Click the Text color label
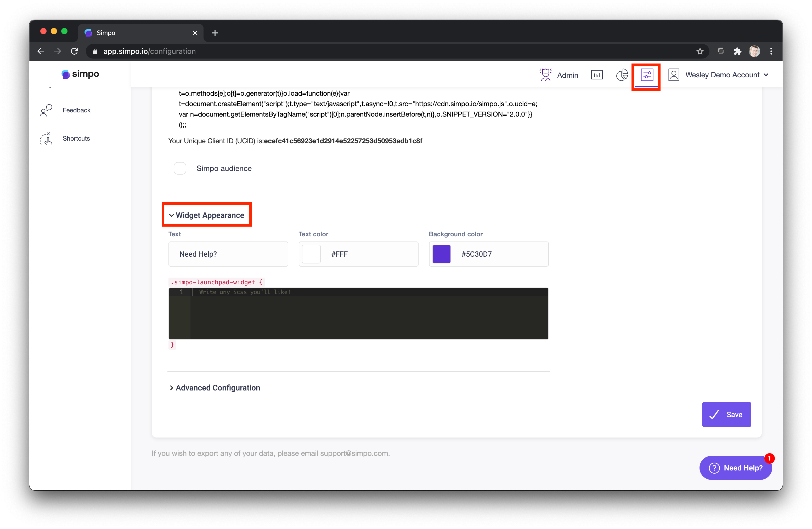 (x=313, y=234)
